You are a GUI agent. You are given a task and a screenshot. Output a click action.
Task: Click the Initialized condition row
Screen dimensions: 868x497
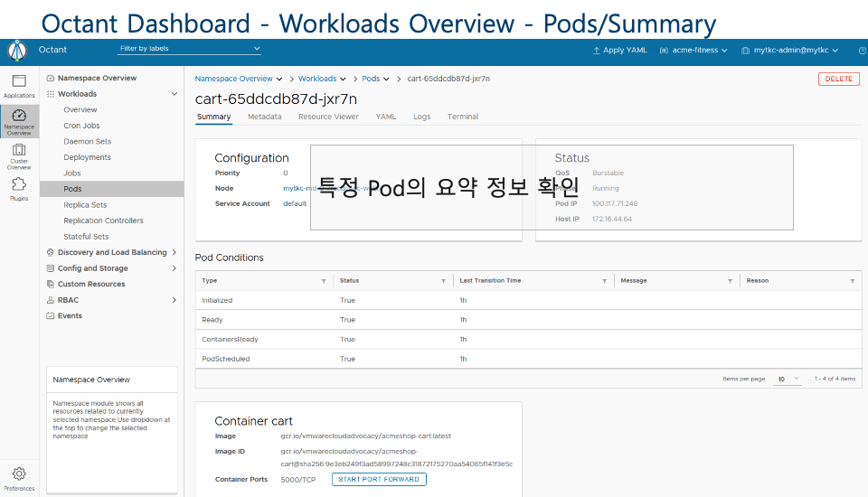[x=529, y=300]
